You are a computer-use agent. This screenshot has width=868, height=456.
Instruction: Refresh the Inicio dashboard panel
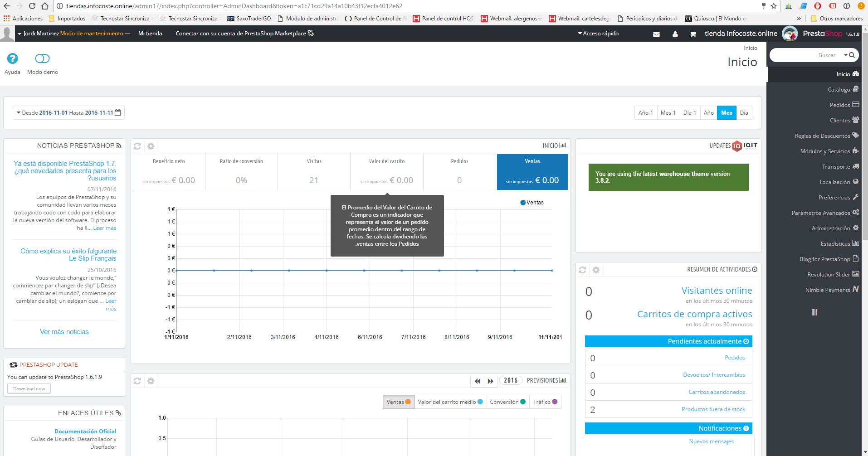click(x=137, y=146)
